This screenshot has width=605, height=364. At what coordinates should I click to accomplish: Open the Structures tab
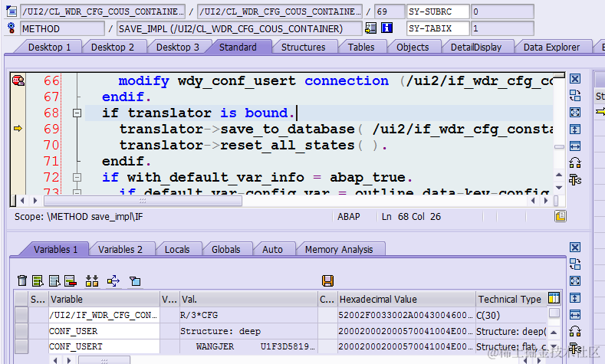click(x=304, y=47)
